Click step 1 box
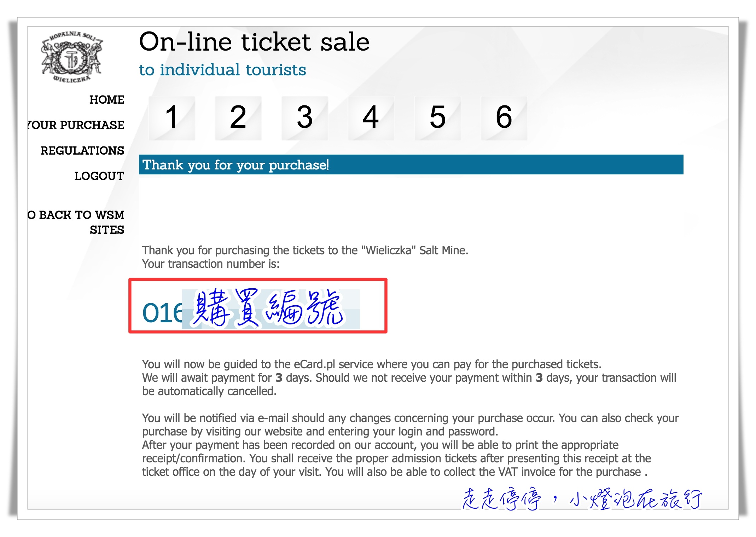 [172, 118]
